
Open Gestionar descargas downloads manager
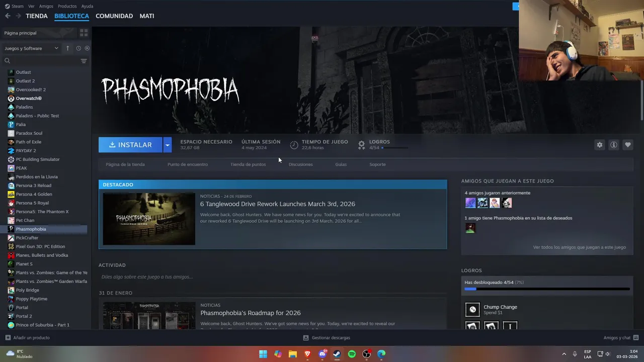point(327,338)
